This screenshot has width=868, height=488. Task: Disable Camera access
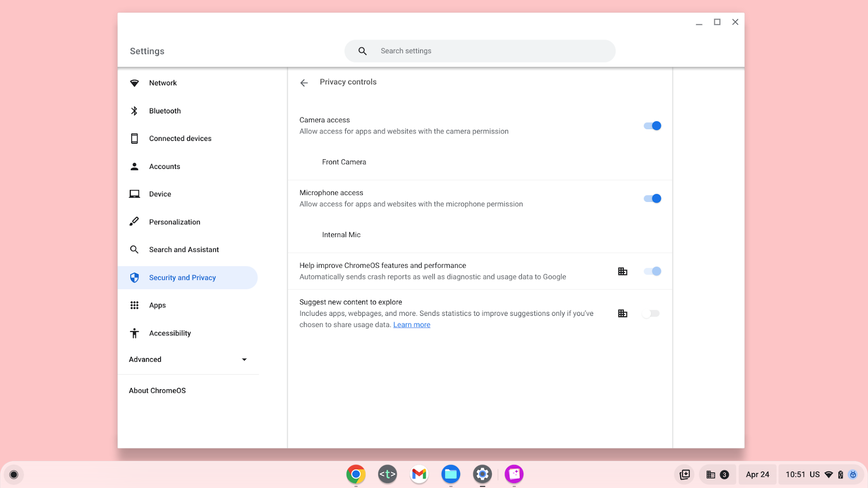click(x=652, y=125)
